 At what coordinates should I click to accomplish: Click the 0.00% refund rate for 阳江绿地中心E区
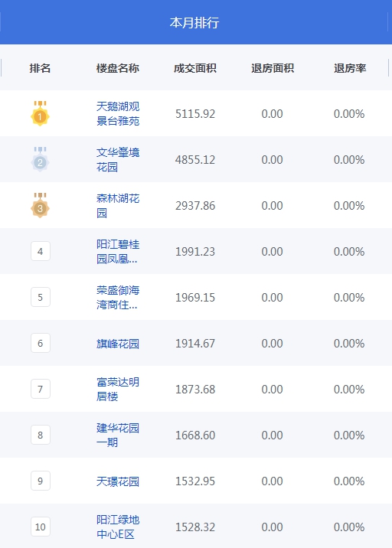[x=349, y=527]
